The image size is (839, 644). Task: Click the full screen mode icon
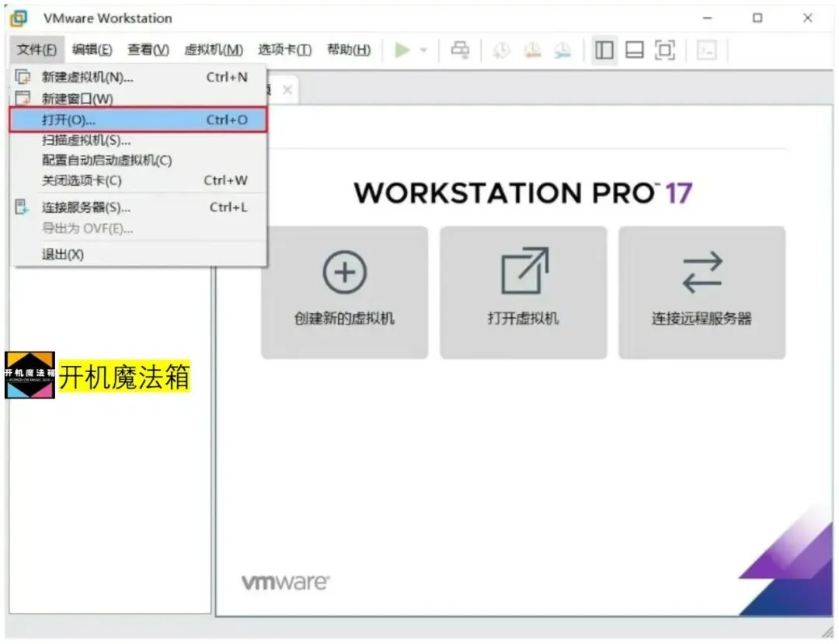(x=665, y=50)
